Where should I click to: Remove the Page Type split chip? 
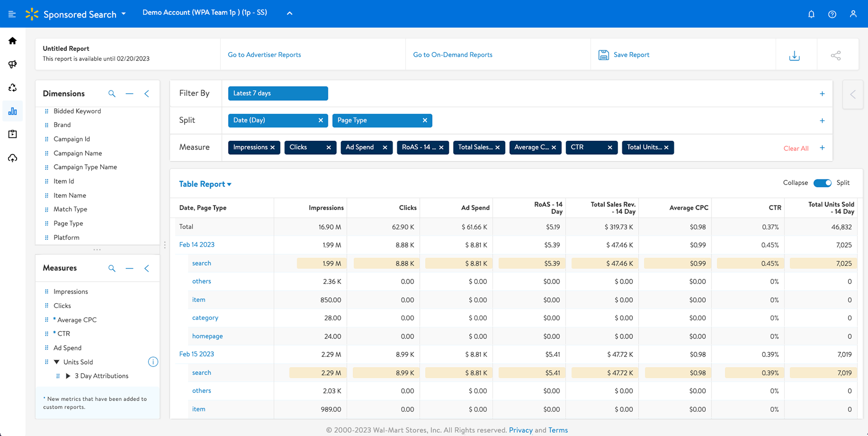tap(424, 120)
